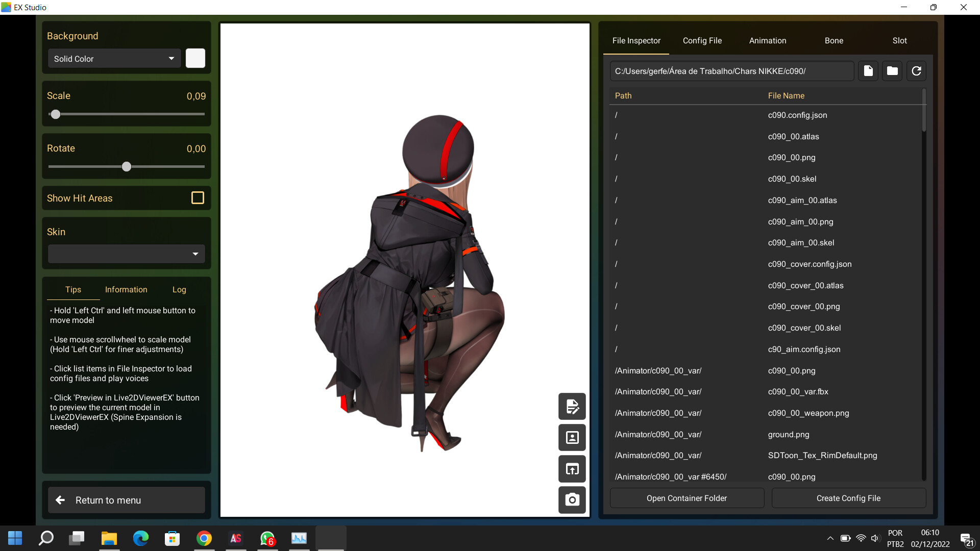980x551 pixels.
Task: Select c090_cover.config.json file row
Action: (x=766, y=264)
